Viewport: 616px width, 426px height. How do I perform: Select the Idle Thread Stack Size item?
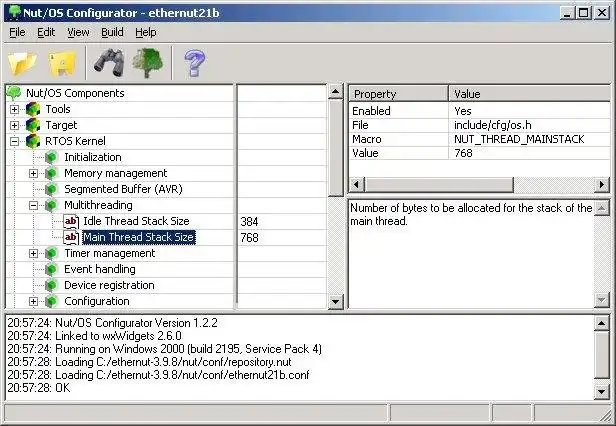(136, 221)
